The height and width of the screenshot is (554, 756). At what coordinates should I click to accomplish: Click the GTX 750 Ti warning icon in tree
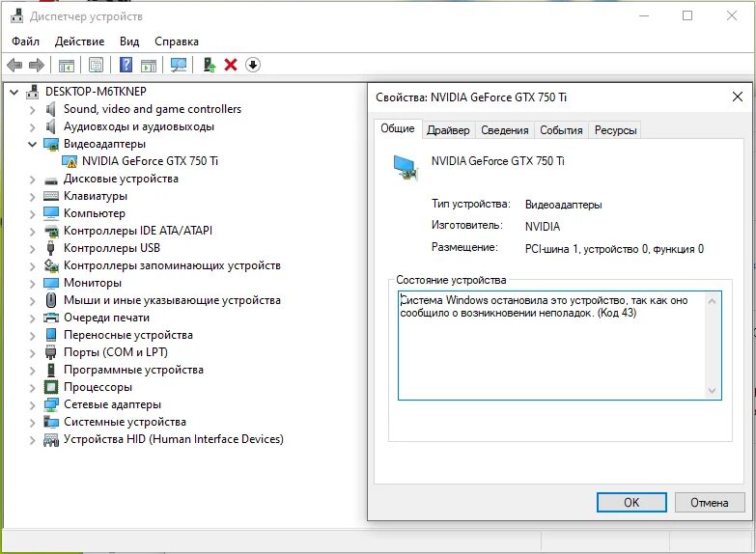coord(70,161)
